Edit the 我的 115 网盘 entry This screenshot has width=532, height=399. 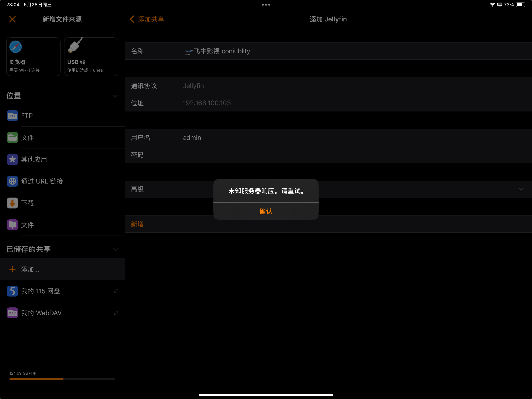pos(116,291)
